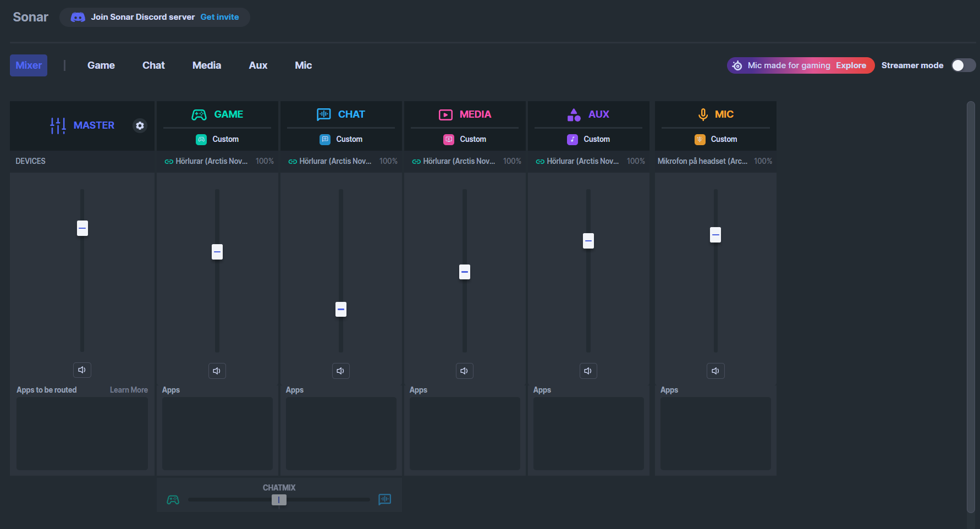Mute the Media channel speaker button

tap(464, 371)
